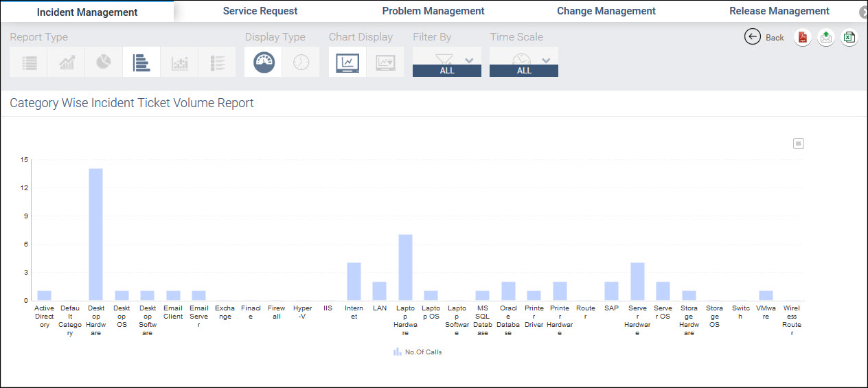868x388 pixels.
Task: Click the IIS axis label
Action: [328, 308]
